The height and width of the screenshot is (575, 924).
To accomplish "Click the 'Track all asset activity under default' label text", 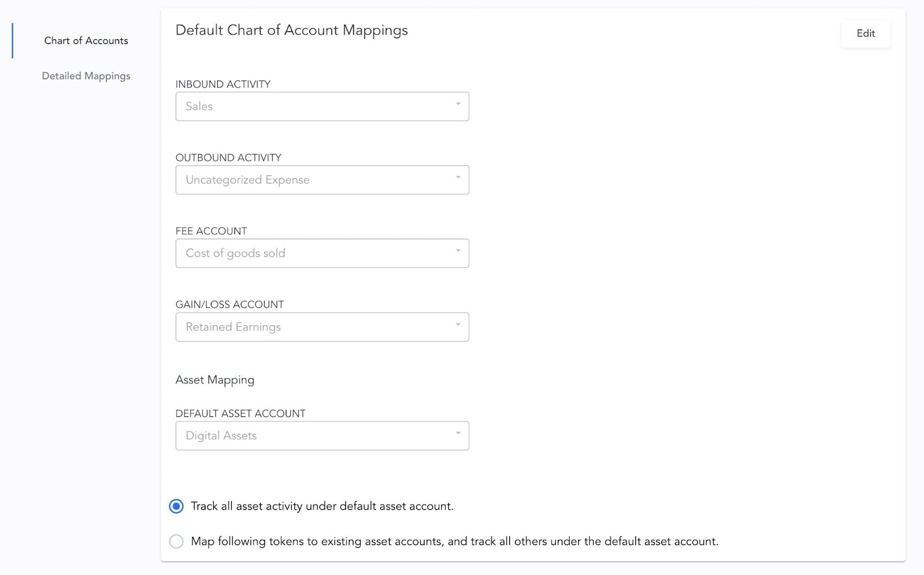I will (322, 506).
